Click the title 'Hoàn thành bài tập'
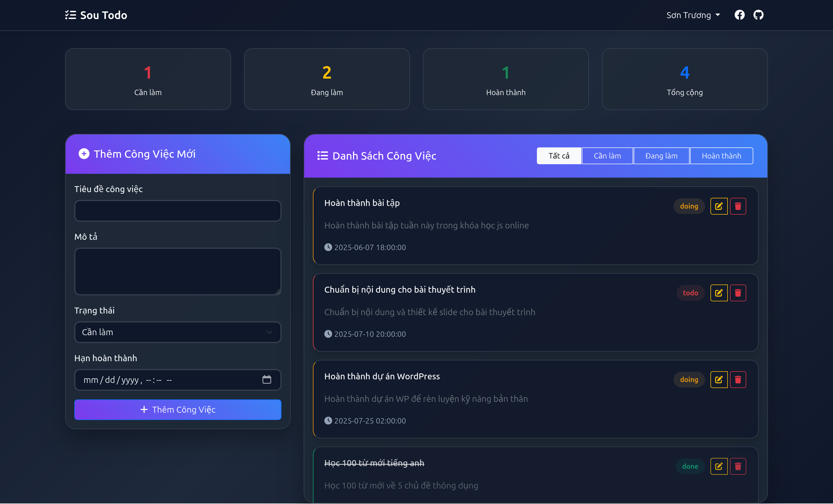Viewport: 833px width, 504px height. tap(362, 203)
